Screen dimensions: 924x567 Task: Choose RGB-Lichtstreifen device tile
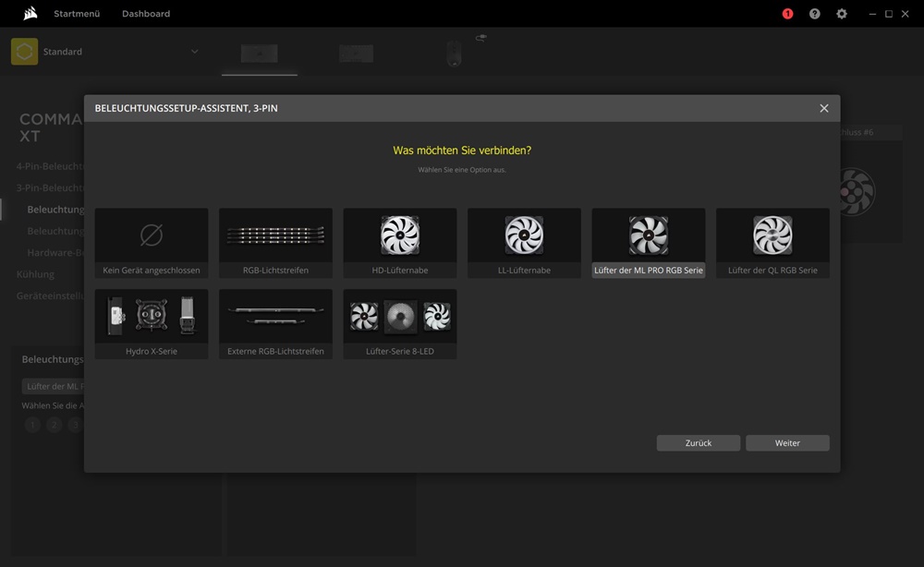coord(275,243)
